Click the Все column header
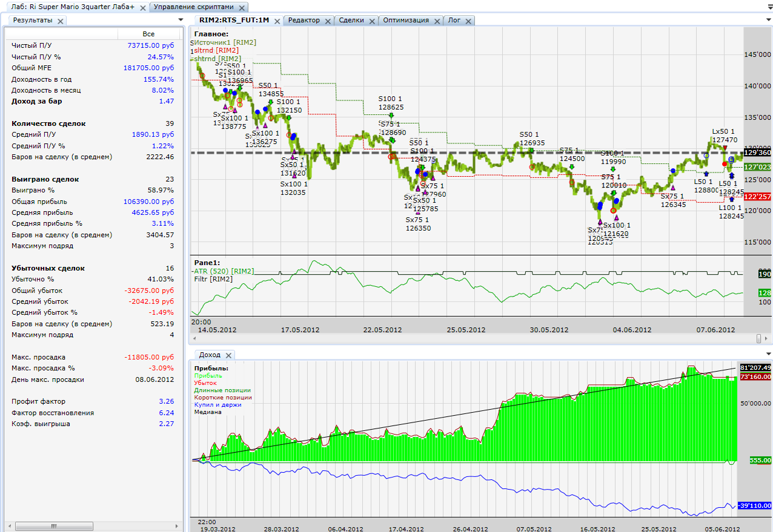The width and height of the screenshot is (773, 532). [x=148, y=34]
